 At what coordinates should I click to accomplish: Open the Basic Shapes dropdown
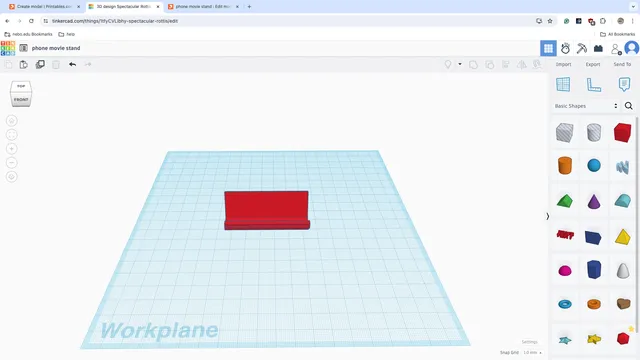(586, 106)
